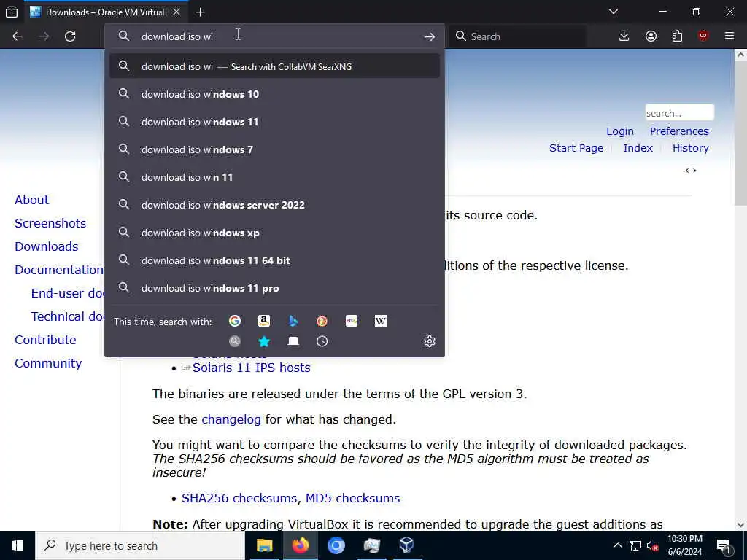
Task: Open a new tab with the plus button
Action: 200,12
